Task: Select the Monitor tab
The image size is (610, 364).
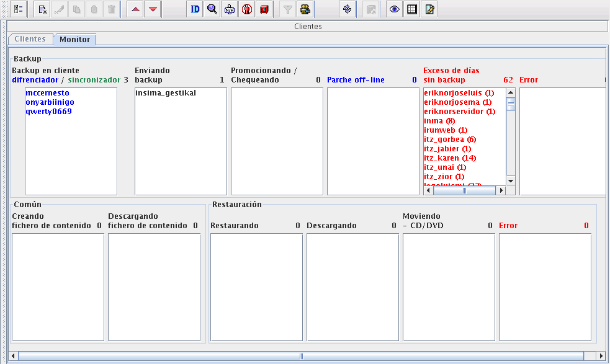Action: (74, 39)
